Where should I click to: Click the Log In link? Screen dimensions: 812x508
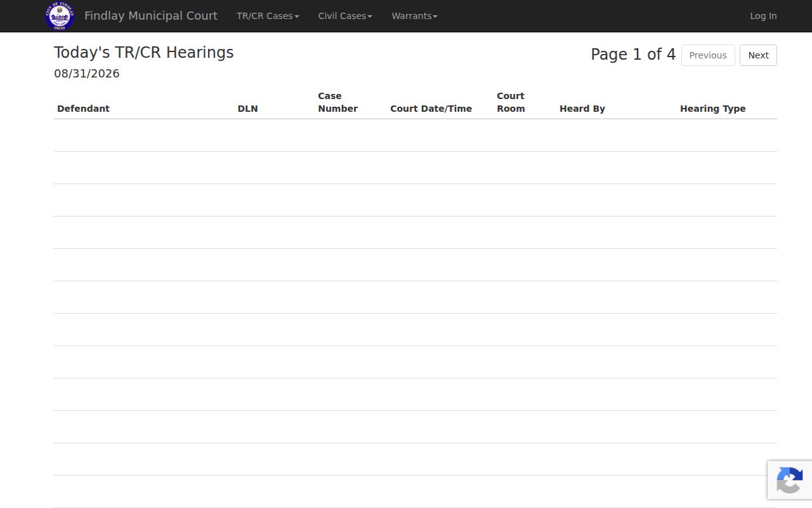pos(763,16)
